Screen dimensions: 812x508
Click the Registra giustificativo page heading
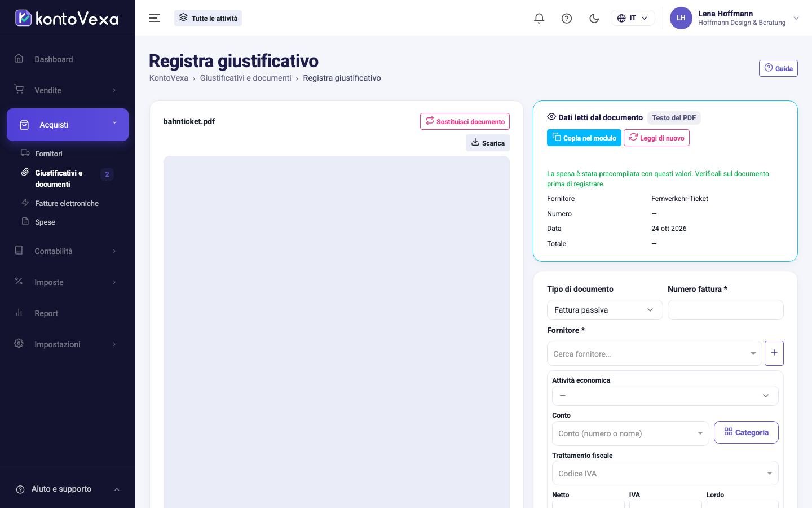[x=233, y=61]
